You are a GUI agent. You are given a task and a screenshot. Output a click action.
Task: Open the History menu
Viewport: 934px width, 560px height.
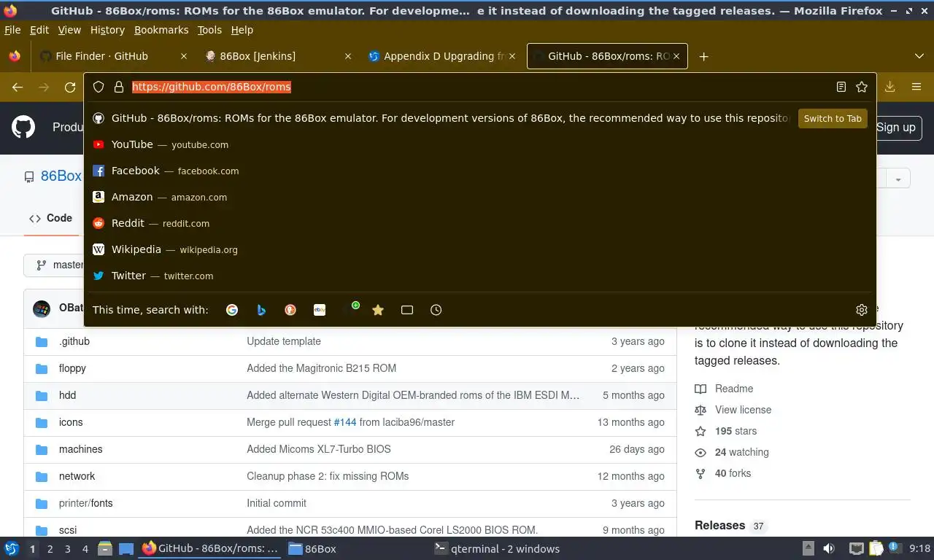pos(107,30)
